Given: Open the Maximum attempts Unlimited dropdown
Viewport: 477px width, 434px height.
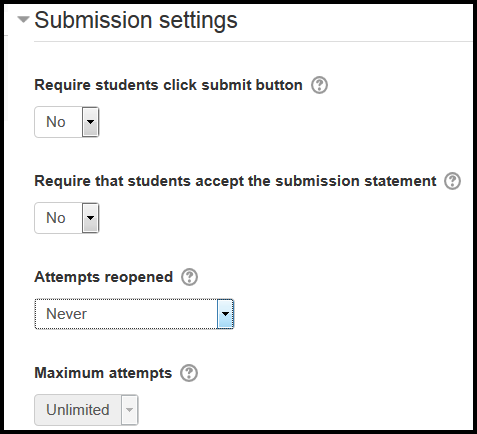Looking at the screenshot, I should [86, 410].
